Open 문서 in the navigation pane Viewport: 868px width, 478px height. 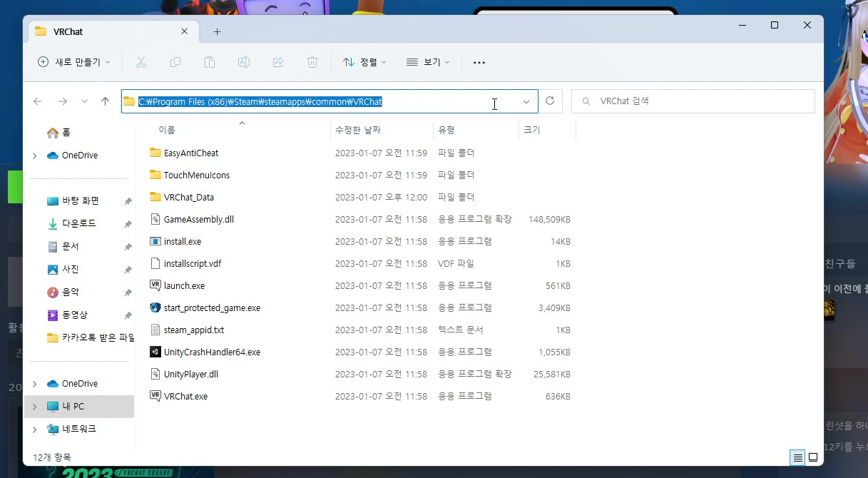coord(63,247)
